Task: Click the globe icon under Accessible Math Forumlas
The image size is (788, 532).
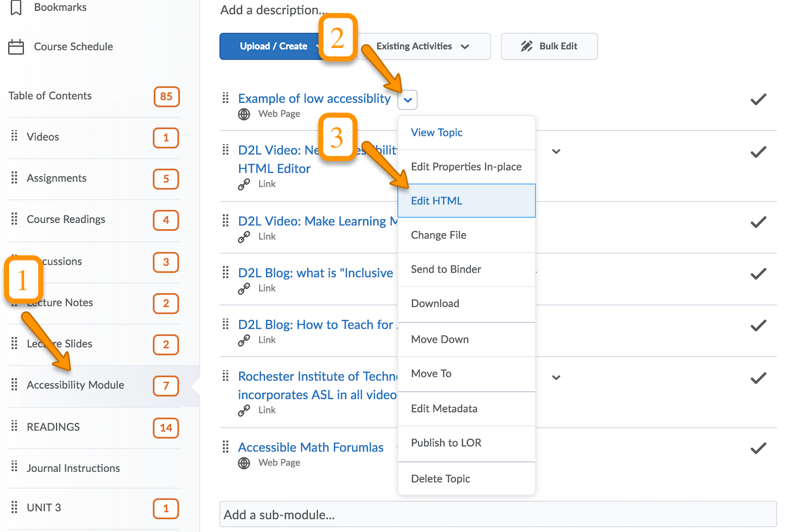Action: point(244,463)
